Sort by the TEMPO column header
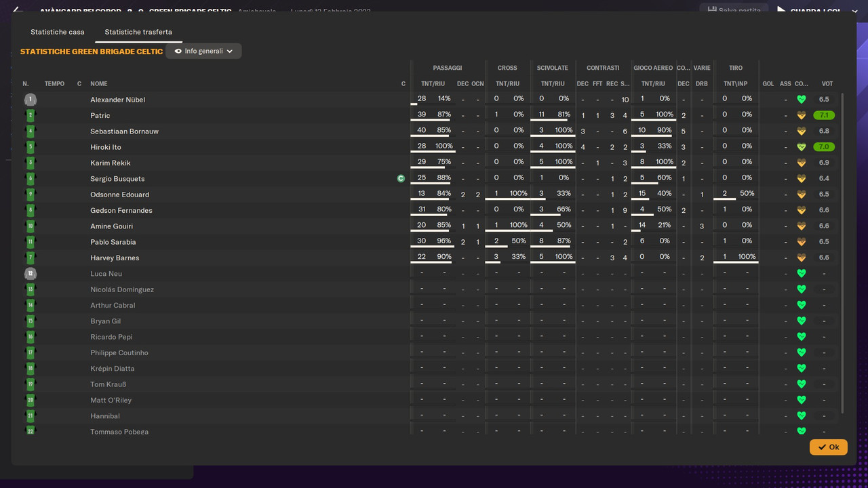 54,84
